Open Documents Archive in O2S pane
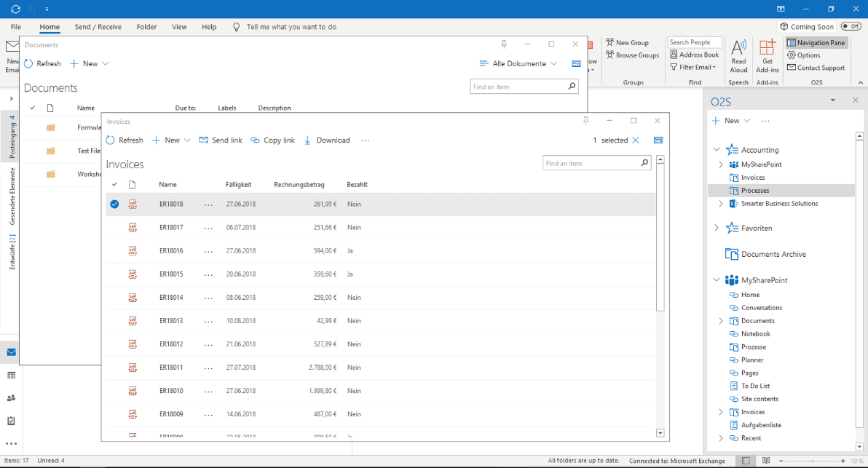This screenshot has height=468, width=868. tap(765, 254)
